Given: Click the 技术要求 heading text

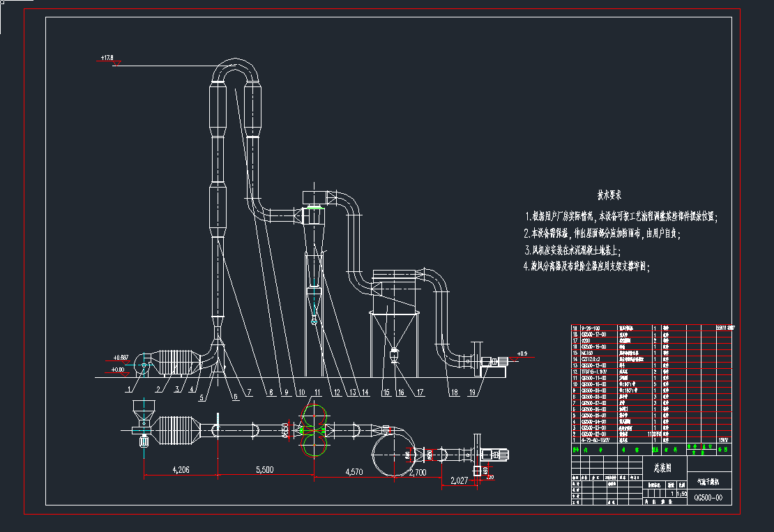Looking at the screenshot, I should [609, 195].
